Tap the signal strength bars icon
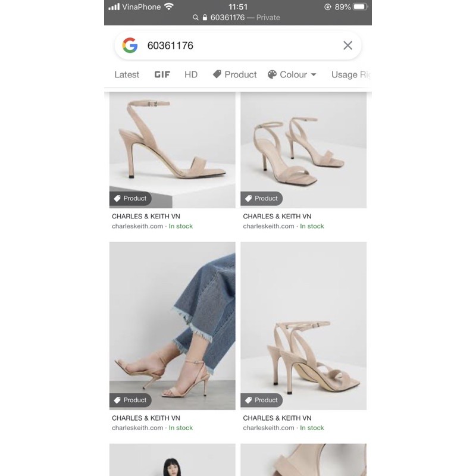Image resolution: width=476 pixels, height=476 pixels. coord(114,7)
